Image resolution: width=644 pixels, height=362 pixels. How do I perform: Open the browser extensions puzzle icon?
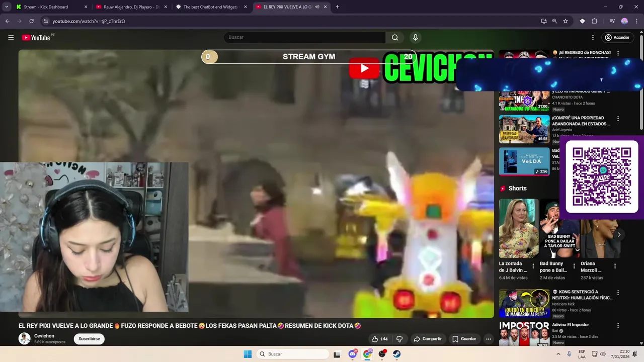[x=594, y=21]
